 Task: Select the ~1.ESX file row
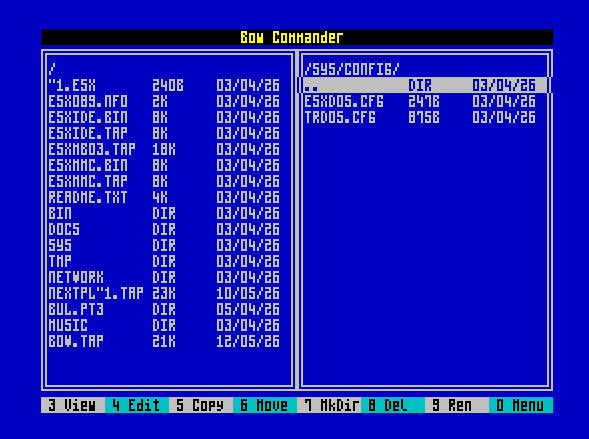169,85
